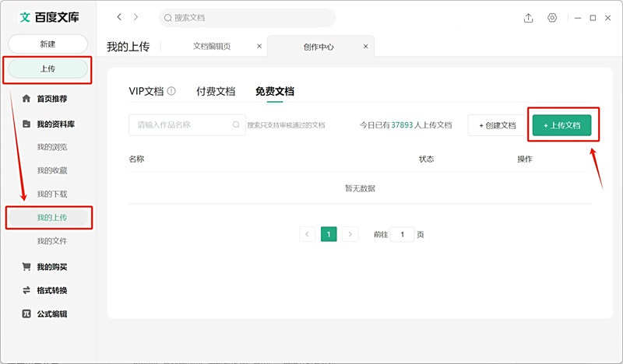The width and height of the screenshot is (623, 364).
Task: Click the 搜索只支持审核通过的文档 hint
Action: [286, 125]
